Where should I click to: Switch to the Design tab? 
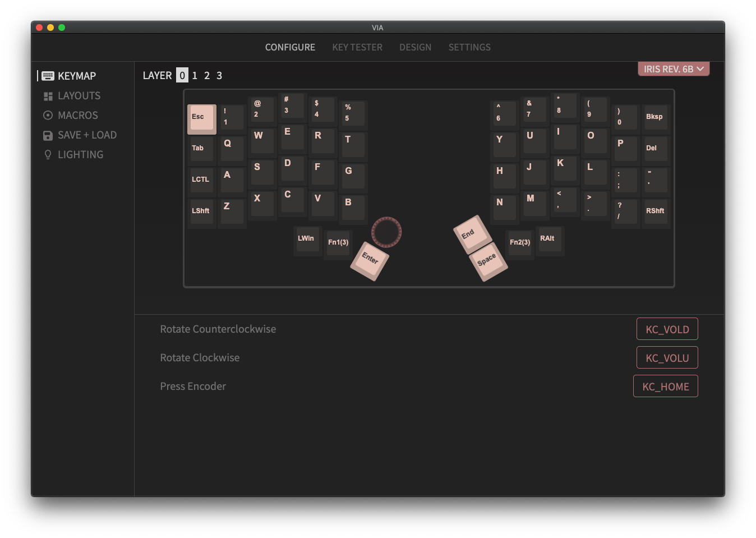(x=415, y=48)
